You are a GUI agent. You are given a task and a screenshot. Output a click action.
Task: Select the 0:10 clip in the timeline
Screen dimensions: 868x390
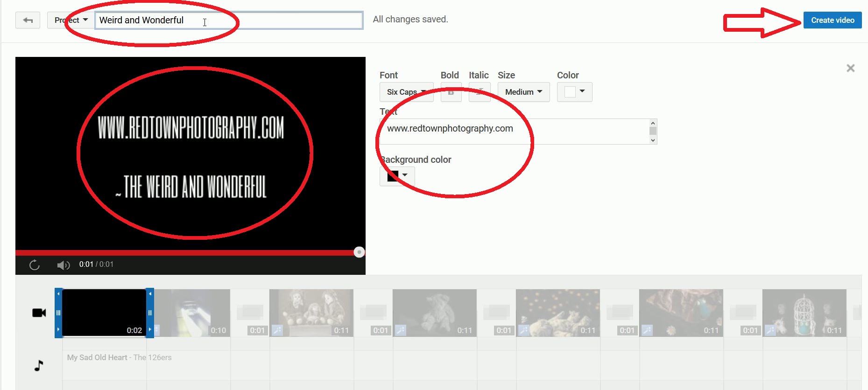pyautogui.click(x=192, y=313)
